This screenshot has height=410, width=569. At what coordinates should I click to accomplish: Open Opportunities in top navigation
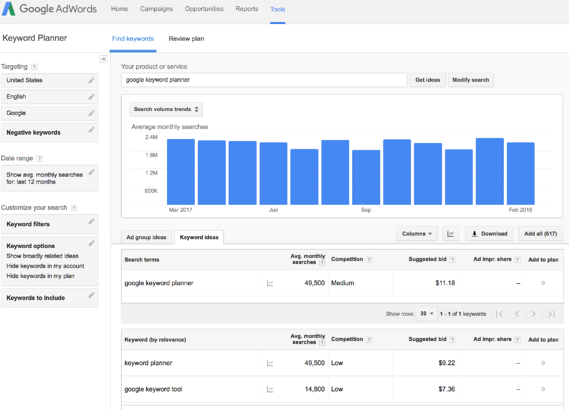(x=204, y=9)
